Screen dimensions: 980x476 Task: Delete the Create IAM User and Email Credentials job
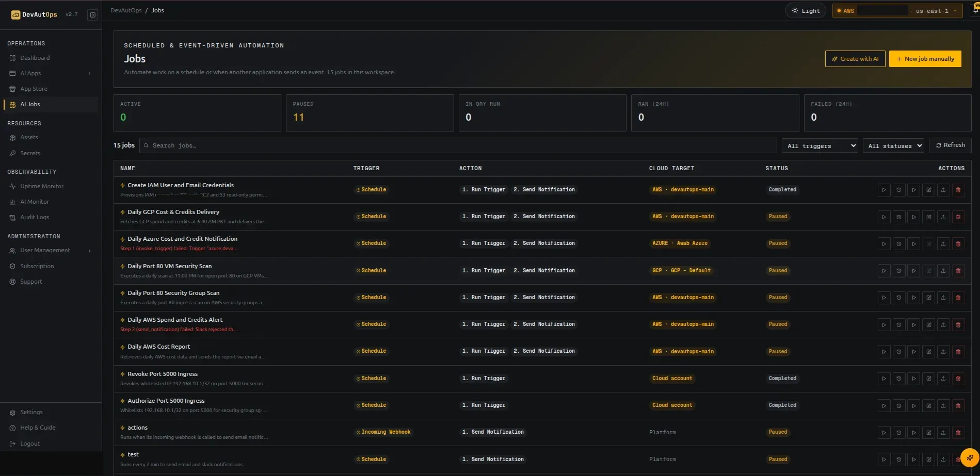point(958,190)
